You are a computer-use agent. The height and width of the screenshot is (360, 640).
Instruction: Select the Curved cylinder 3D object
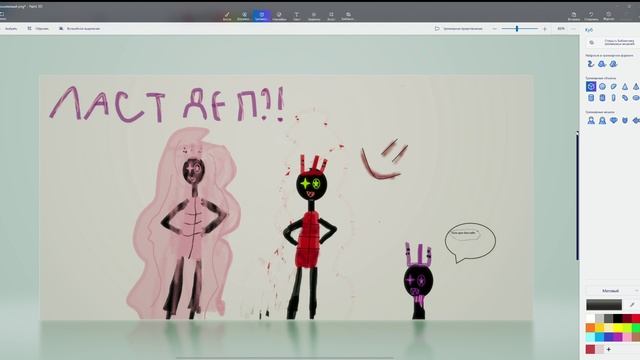click(x=625, y=98)
